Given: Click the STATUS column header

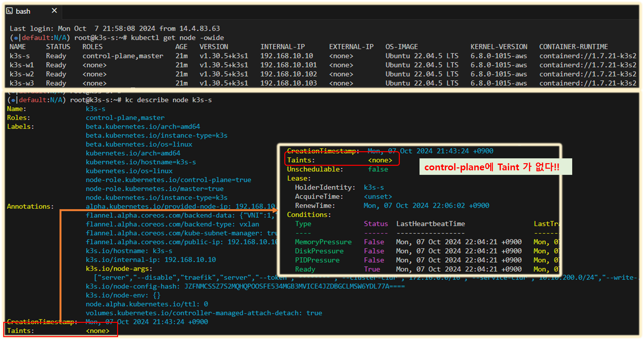Looking at the screenshot, I should point(58,47).
